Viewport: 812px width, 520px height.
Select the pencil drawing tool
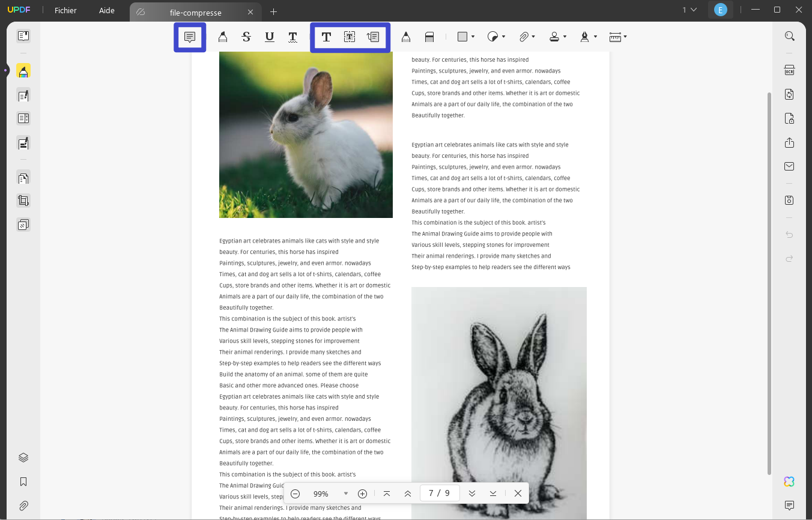[x=406, y=37]
